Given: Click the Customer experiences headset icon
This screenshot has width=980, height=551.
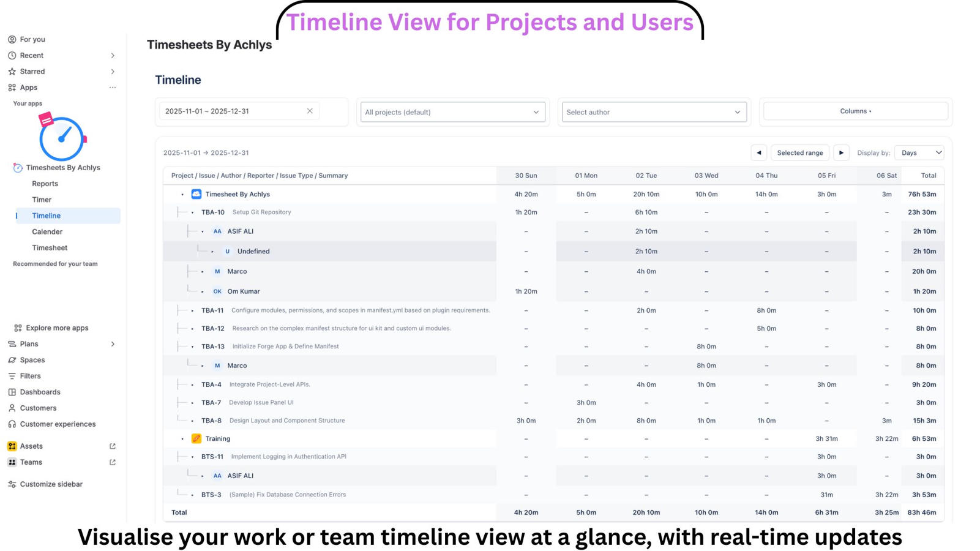Looking at the screenshot, I should tap(12, 424).
